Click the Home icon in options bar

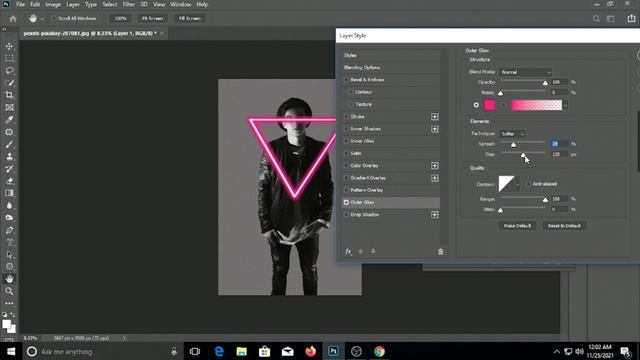[x=13, y=18]
